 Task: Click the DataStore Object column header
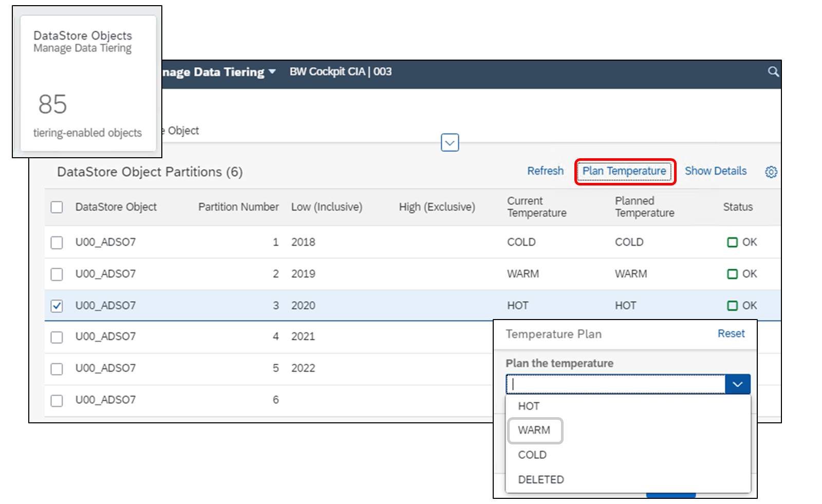point(116,207)
